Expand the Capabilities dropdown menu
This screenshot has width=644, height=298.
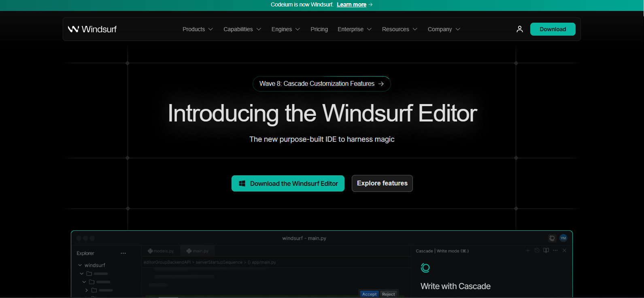point(242,29)
